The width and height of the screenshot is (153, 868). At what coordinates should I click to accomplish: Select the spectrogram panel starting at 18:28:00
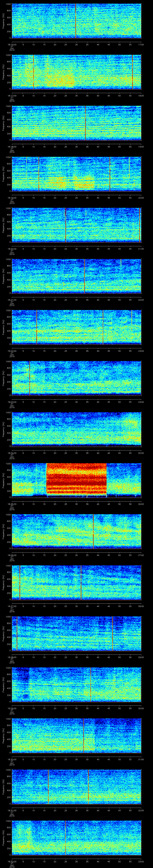tap(77, 634)
